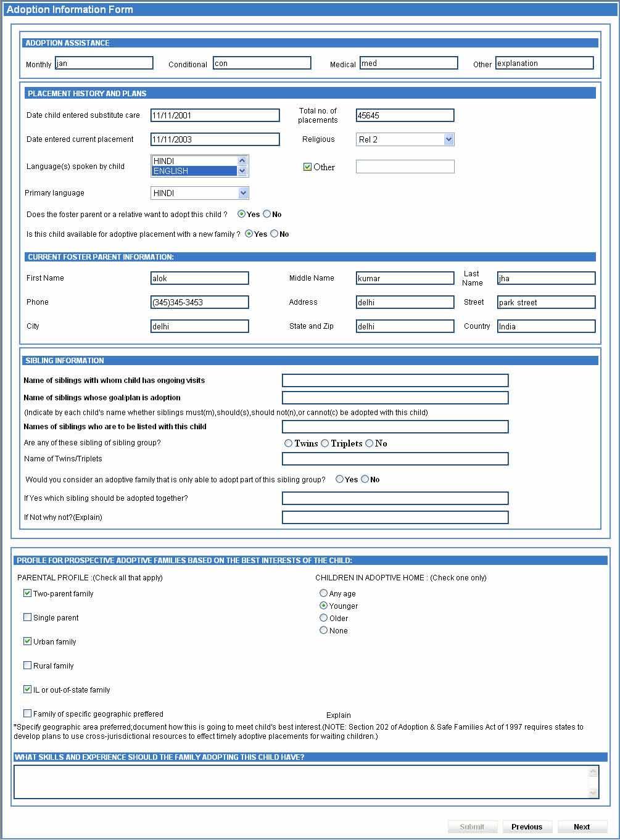Select None for children in adoptive home
This screenshot has height=840, width=620.
(323, 630)
